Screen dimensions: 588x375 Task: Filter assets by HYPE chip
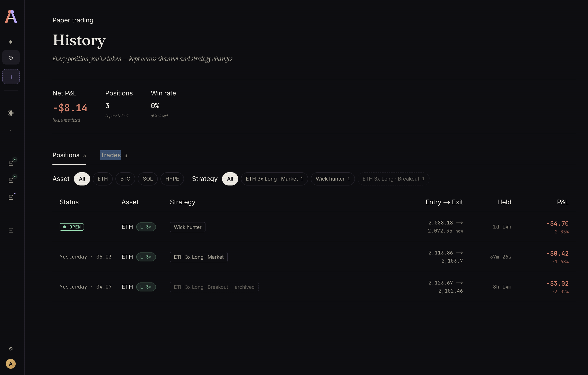tap(172, 179)
